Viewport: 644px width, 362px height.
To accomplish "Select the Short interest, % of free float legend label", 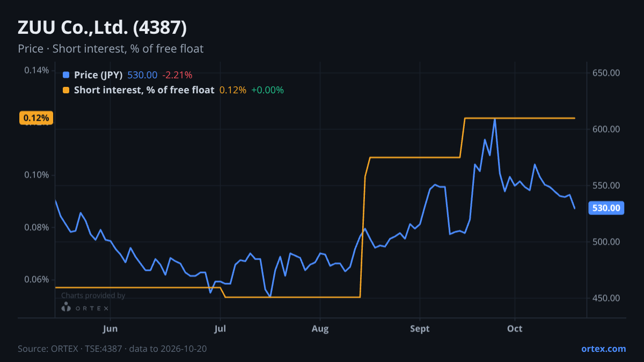I will 144,90.
